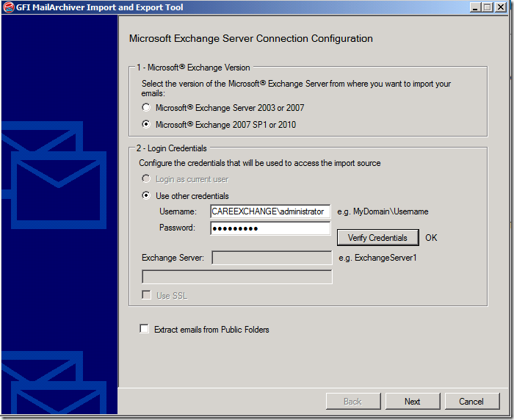Maximize the Import and Export Tool window
This screenshot has width=514, height=420.
pyautogui.click(x=488, y=7)
